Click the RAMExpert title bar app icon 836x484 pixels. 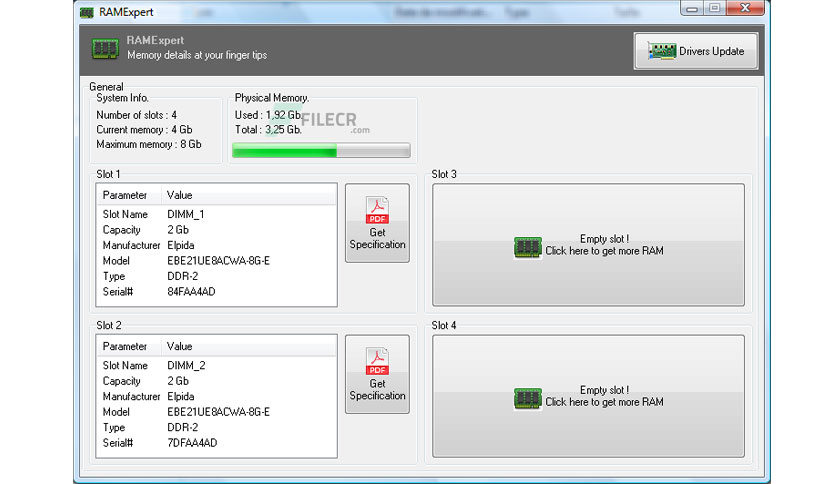[x=86, y=12]
